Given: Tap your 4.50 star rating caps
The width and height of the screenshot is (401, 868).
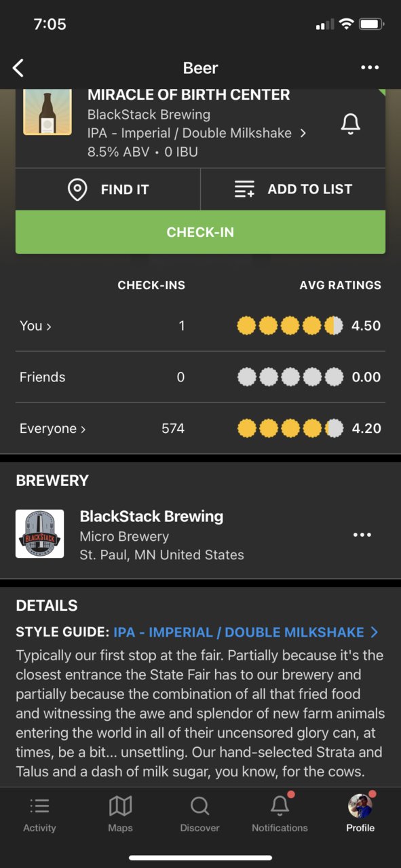Looking at the screenshot, I should point(290,326).
